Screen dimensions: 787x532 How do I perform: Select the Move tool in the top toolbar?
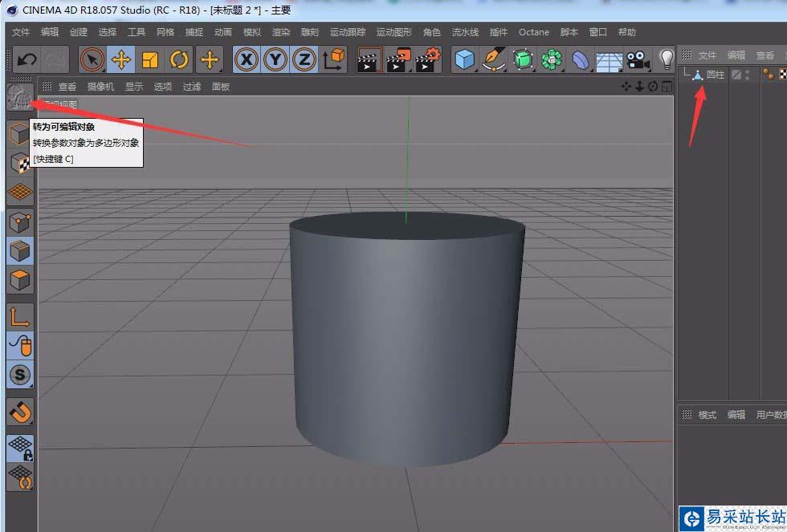tap(121, 59)
